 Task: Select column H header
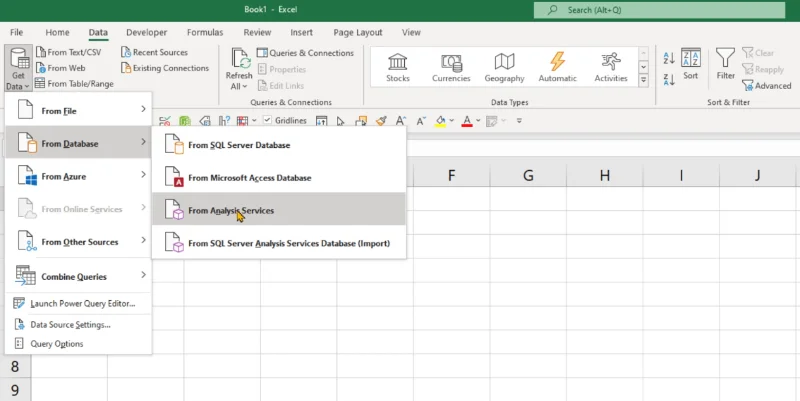[605, 176]
